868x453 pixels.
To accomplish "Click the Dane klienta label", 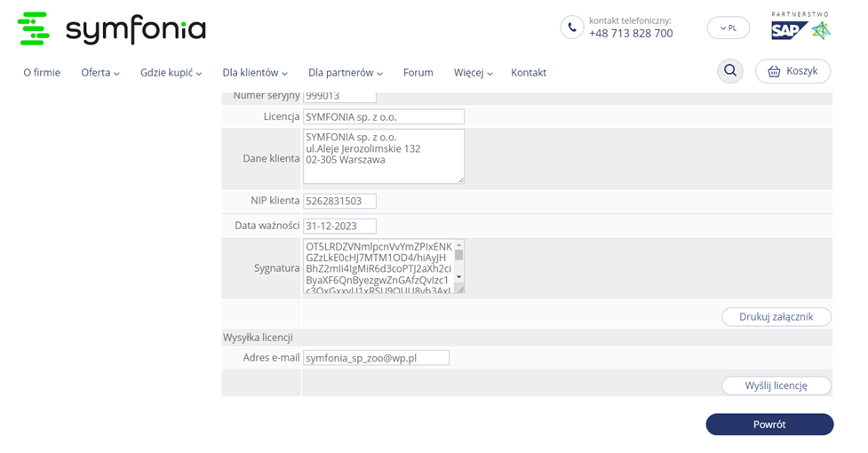I will point(271,159).
